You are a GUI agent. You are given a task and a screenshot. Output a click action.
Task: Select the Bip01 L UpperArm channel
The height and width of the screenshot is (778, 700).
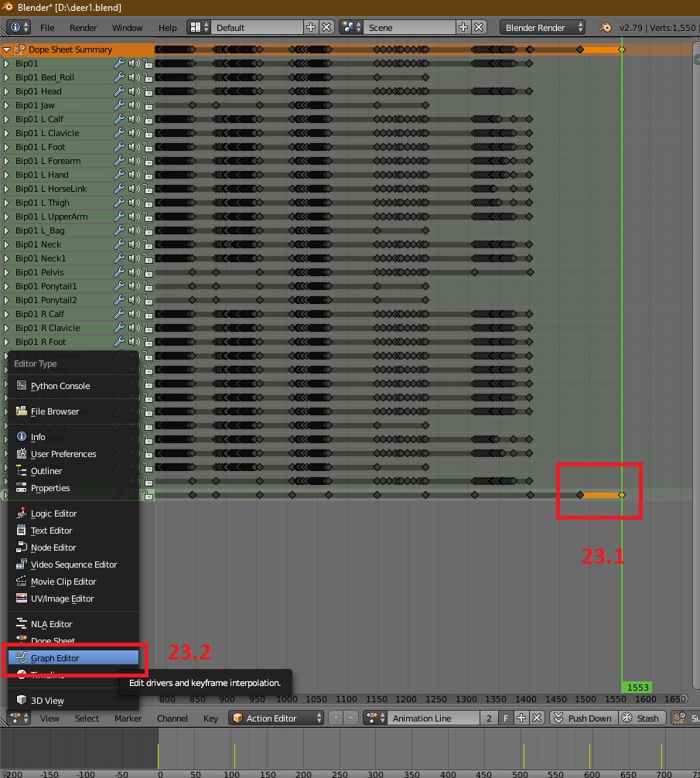click(x=52, y=217)
